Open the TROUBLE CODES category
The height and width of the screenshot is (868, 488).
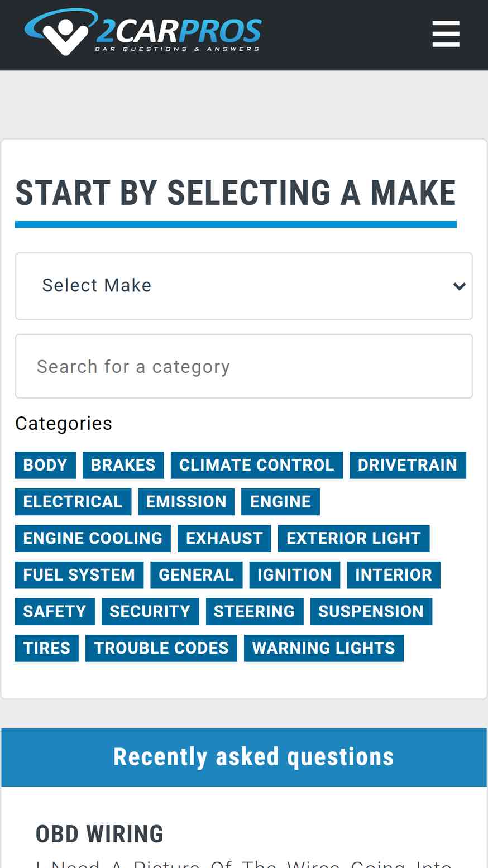click(161, 648)
